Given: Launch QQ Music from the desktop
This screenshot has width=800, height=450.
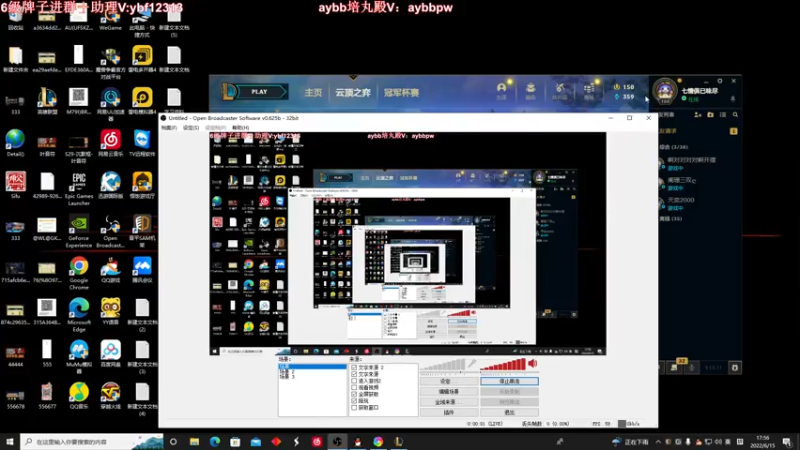Looking at the screenshot, I should tap(79, 395).
